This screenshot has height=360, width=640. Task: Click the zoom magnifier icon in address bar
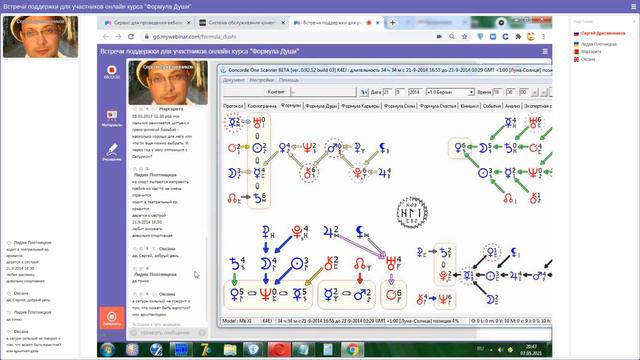[452, 37]
